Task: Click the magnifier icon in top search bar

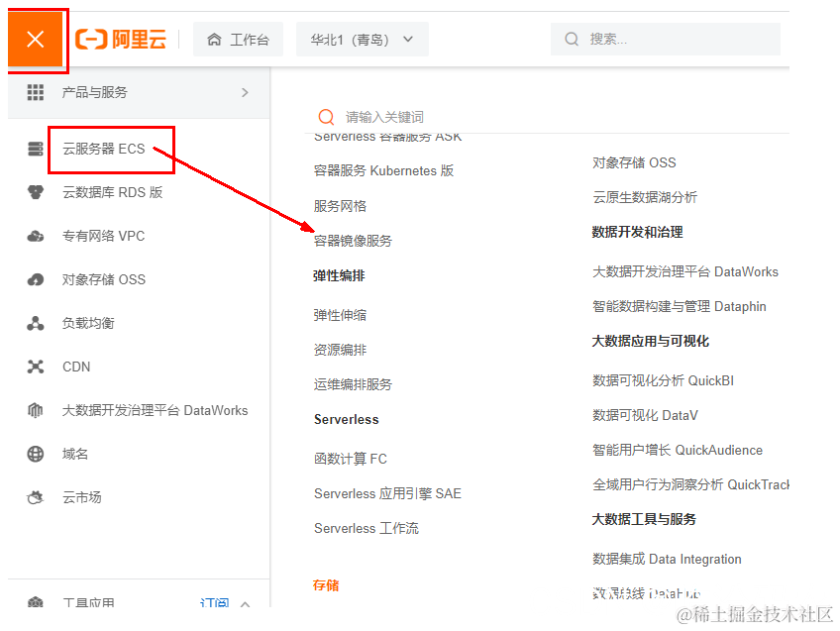Action: tap(572, 39)
